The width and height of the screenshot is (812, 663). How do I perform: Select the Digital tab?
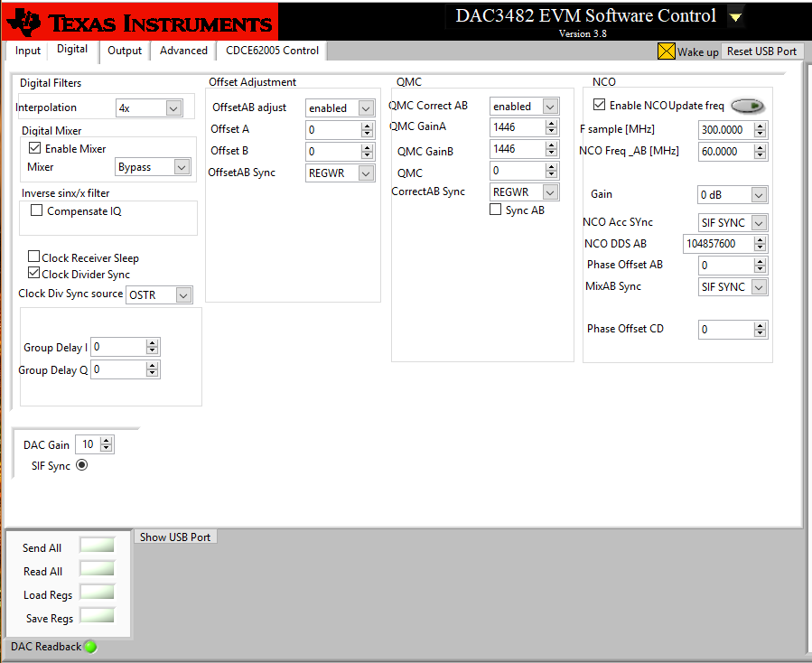72,49
